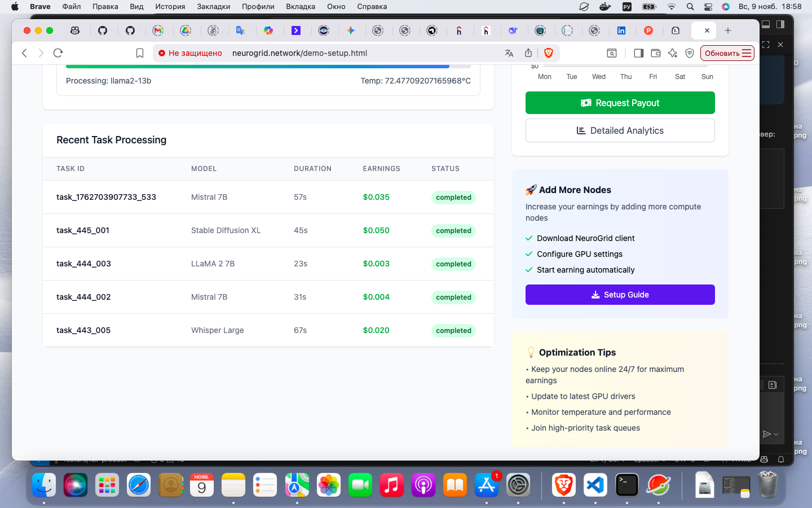Screen dimensions: 812x508
Task: Reload the page with refresh icon
Action: pos(58,53)
